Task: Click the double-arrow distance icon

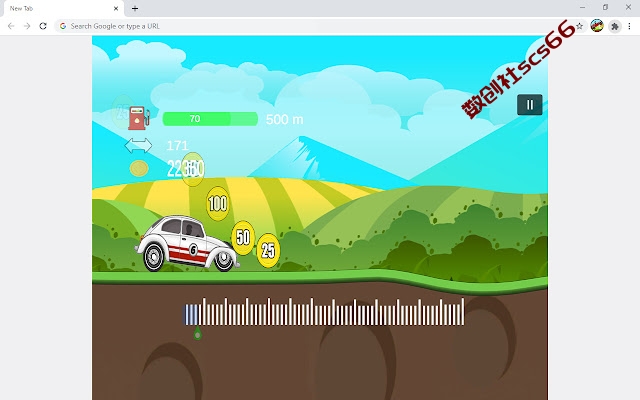Action: coord(138,145)
